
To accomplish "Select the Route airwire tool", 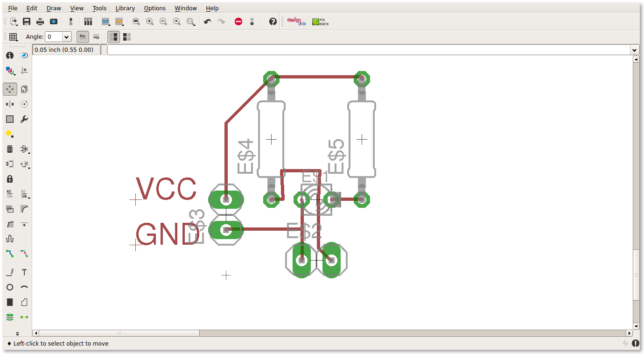I will coord(10,254).
